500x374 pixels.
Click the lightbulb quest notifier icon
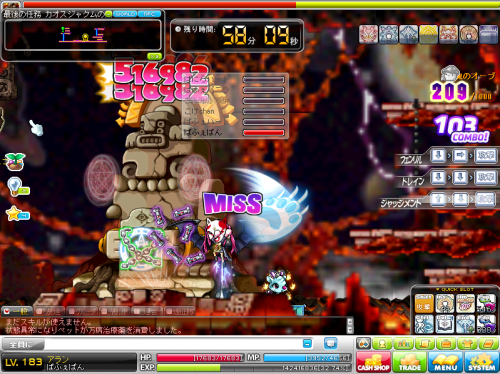18,186
